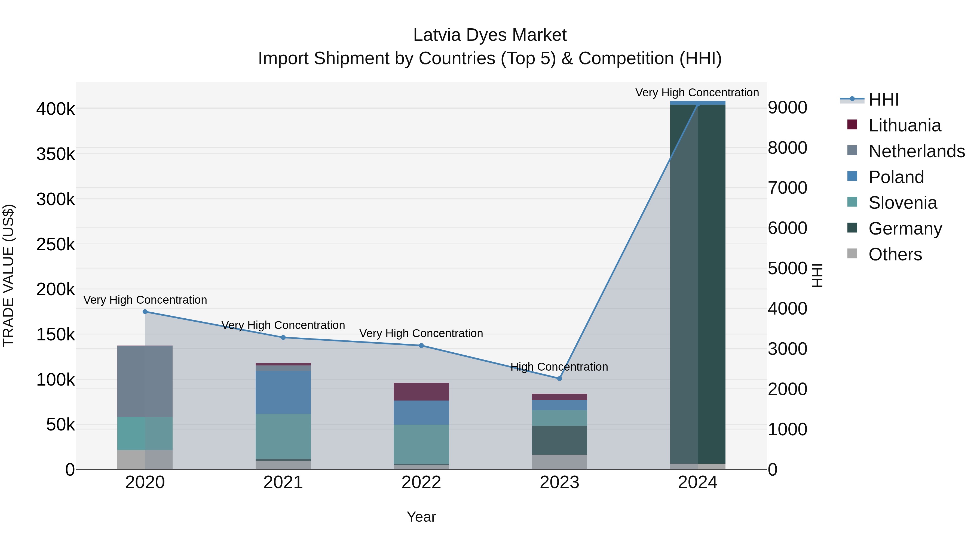Click the 150k left-axis tick label
The height and width of the screenshot is (551, 980).
pos(56,335)
